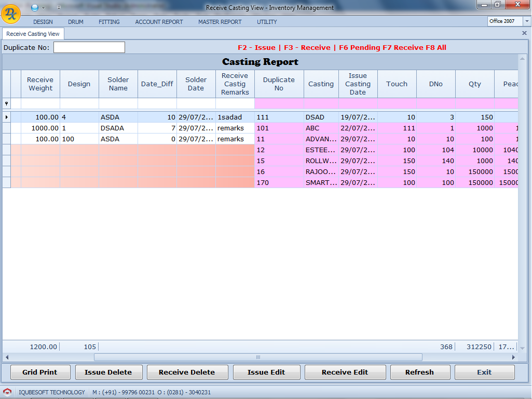Expand the Office 2007 theme dropdown
This screenshot has height=399, width=532.
point(527,21)
